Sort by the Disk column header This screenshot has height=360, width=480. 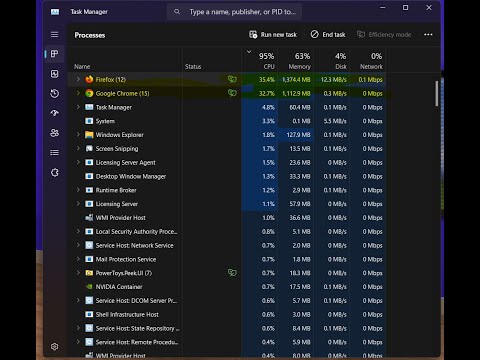pyautogui.click(x=331, y=60)
